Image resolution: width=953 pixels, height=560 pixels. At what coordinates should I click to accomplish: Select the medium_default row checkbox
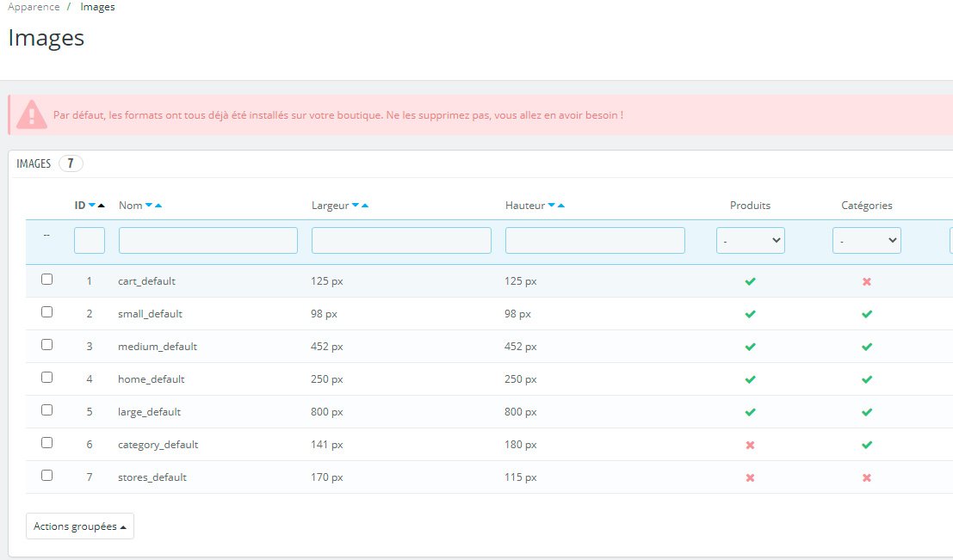pyautogui.click(x=46, y=345)
